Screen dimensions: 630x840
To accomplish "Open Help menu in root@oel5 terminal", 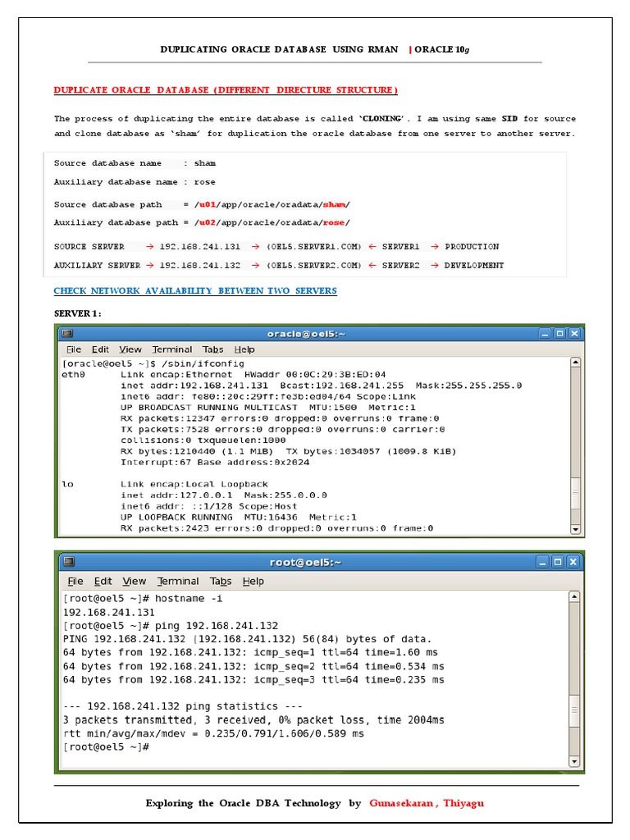I will [253, 582].
